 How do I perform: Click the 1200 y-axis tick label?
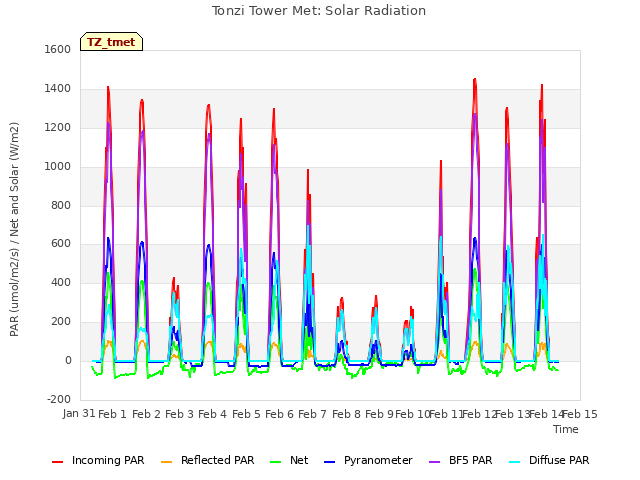pos(58,128)
